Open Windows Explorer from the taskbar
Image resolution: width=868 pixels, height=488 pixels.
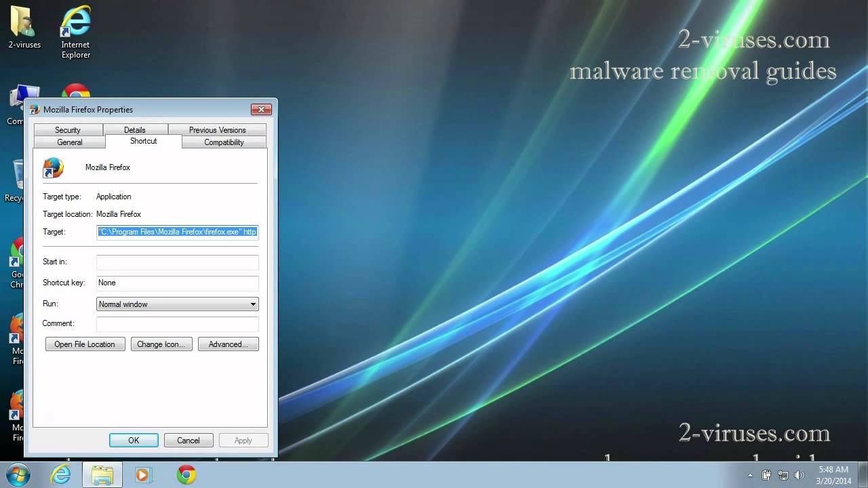click(x=102, y=474)
